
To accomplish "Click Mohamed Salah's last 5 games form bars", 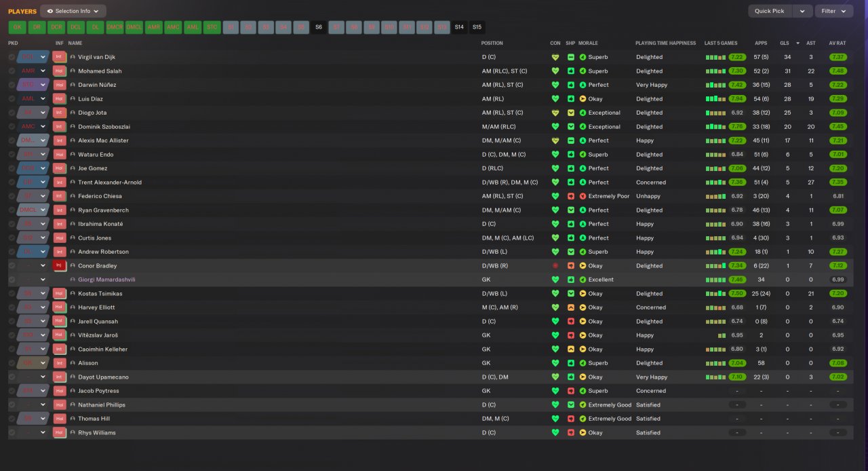I will [x=715, y=71].
